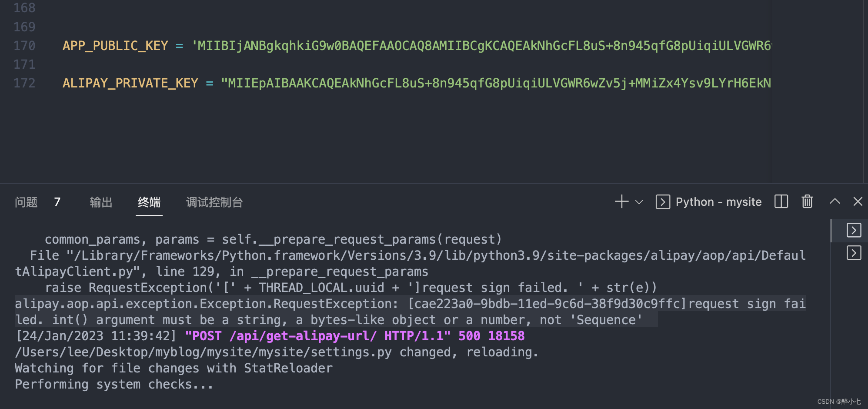Select the second terminal icon in the side list

(x=854, y=252)
